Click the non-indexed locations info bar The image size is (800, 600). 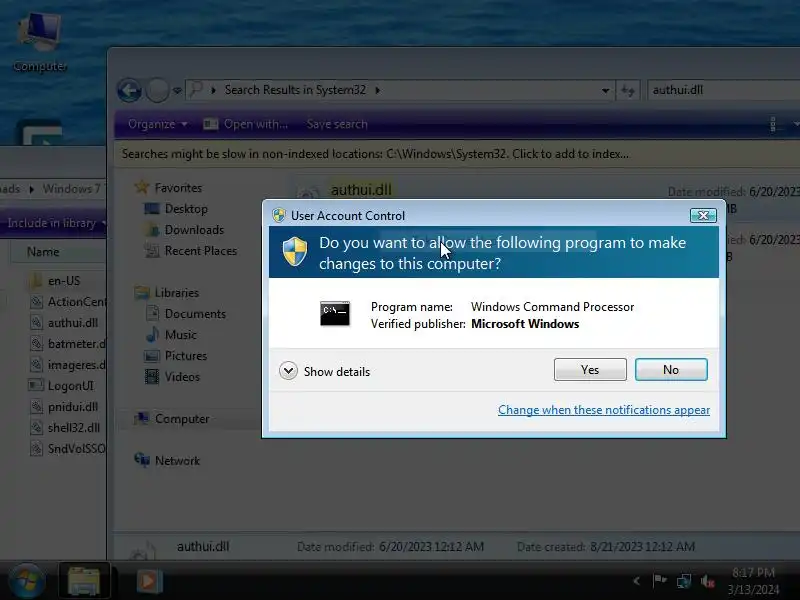tap(459, 154)
